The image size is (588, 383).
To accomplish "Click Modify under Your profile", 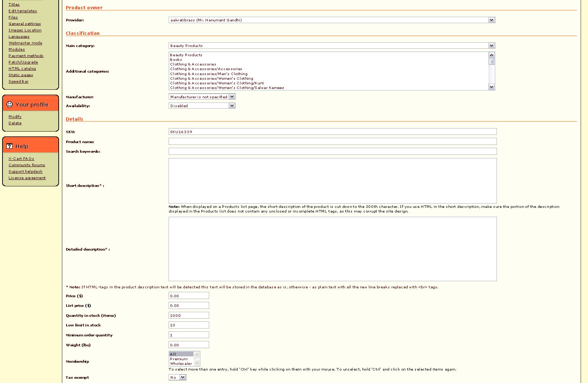I will [x=15, y=117].
